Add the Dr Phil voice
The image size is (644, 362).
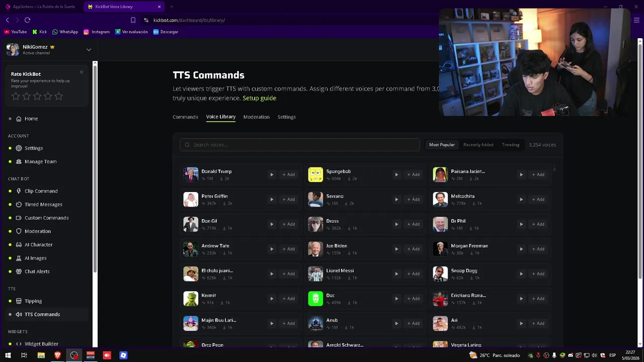tap(538, 224)
